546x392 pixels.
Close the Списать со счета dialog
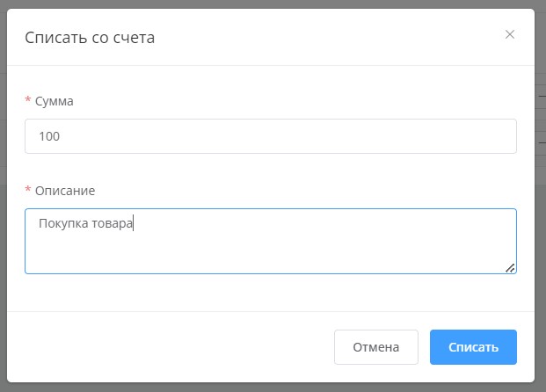click(510, 35)
